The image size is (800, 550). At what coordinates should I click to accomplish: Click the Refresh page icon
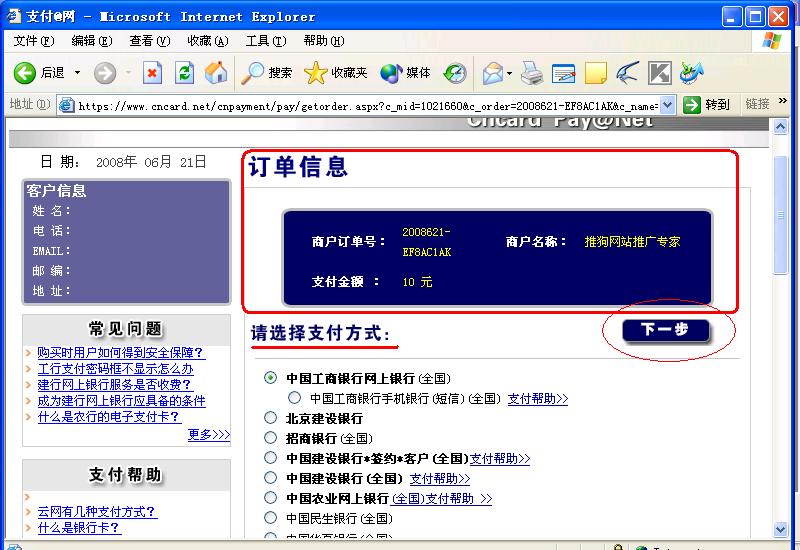click(x=184, y=73)
